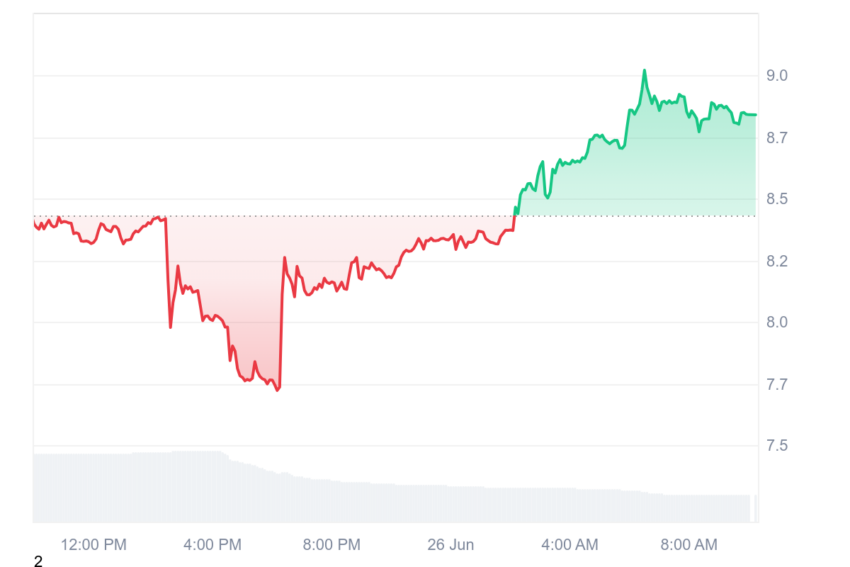Click the 9.0 price axis label

pos(776,76)
